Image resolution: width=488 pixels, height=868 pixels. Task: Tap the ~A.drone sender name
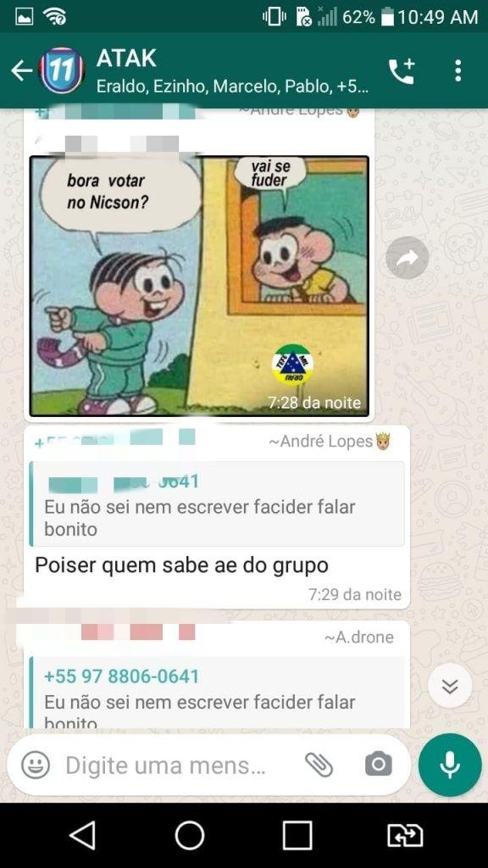tap(358, 637)
